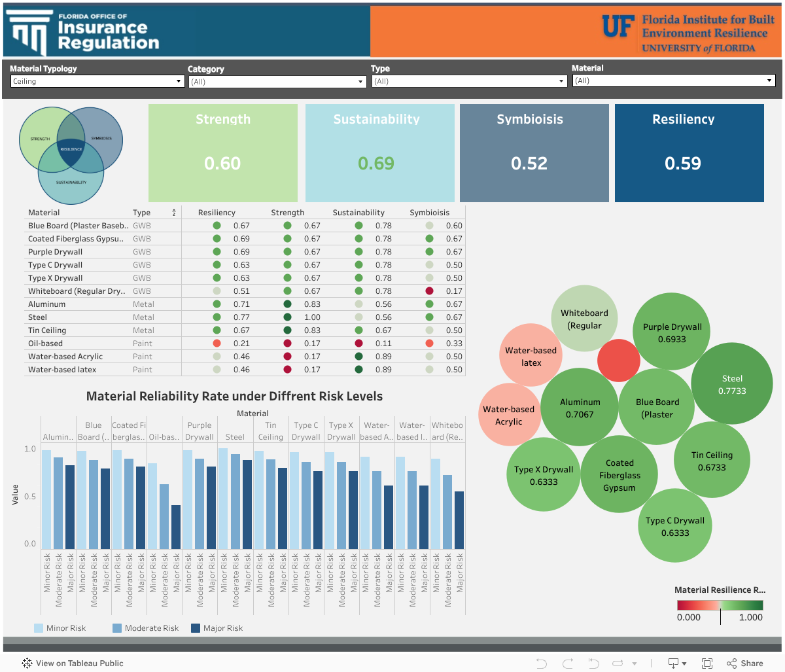Viewport: 785px width, 672px height.
Task: Click Oil-based red resiliency dot 0.21
Action: click(217, 344)
